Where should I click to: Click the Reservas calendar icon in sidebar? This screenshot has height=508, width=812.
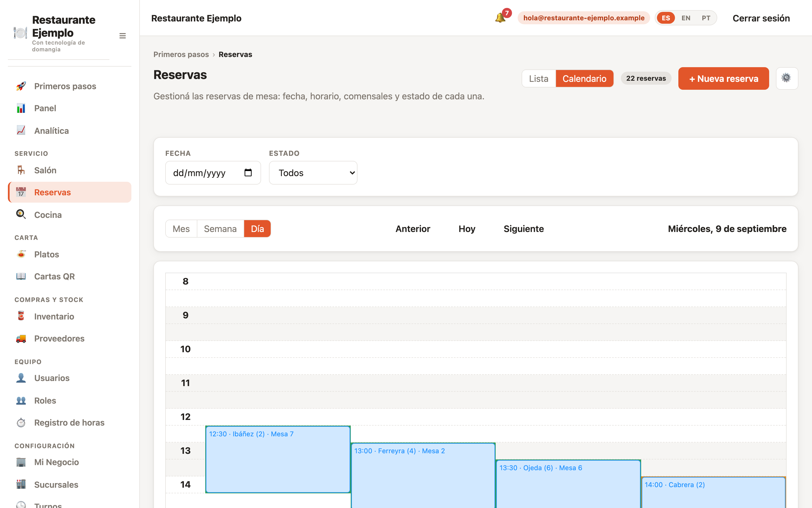(x=21, y=192)
